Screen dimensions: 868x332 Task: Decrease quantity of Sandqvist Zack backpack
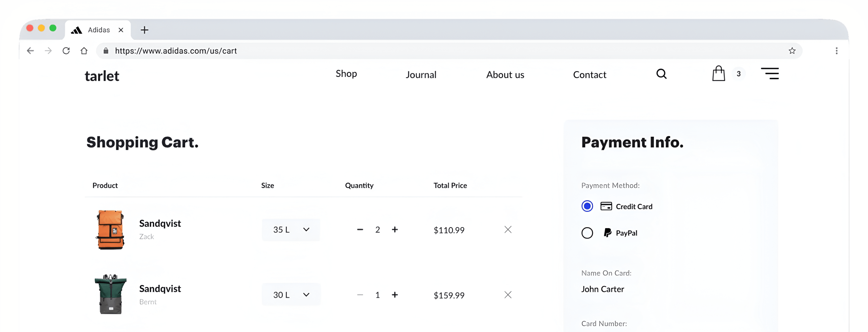tap(360, 230)
